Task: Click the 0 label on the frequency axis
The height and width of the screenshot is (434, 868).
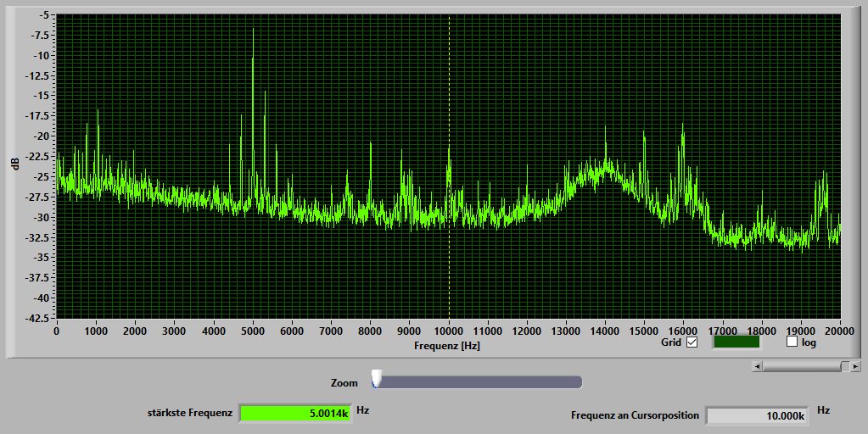Action: [x=57, y=330]
